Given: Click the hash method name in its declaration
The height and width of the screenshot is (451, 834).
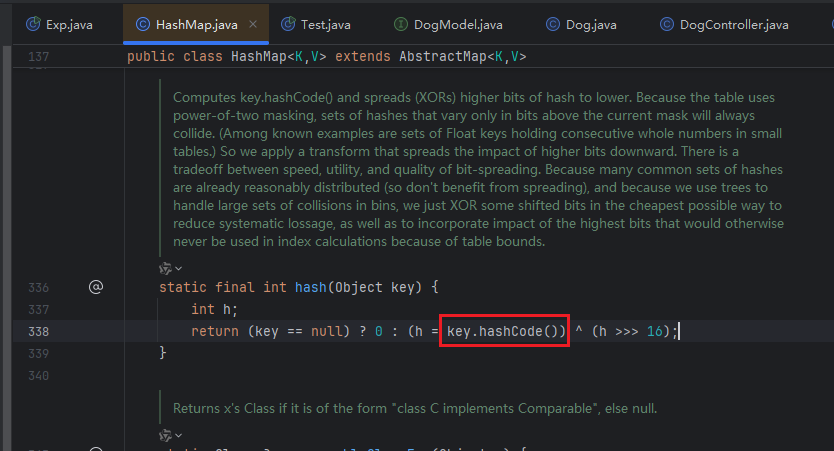Looking at the screenshot, I should tap(310, 287).
